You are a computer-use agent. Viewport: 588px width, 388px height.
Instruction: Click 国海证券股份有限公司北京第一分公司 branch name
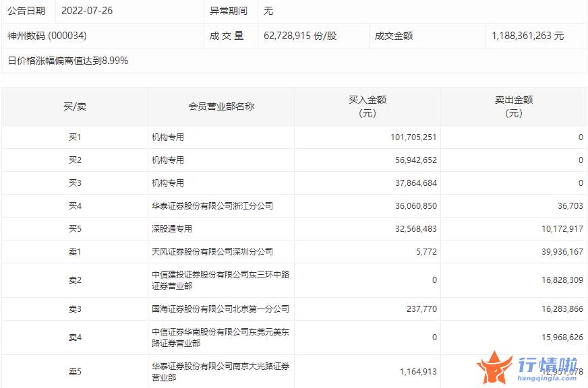point(220,309)
